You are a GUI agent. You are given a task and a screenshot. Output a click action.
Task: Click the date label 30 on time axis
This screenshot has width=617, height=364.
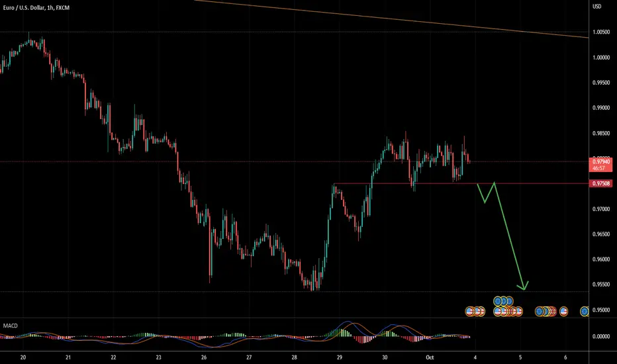385,357
